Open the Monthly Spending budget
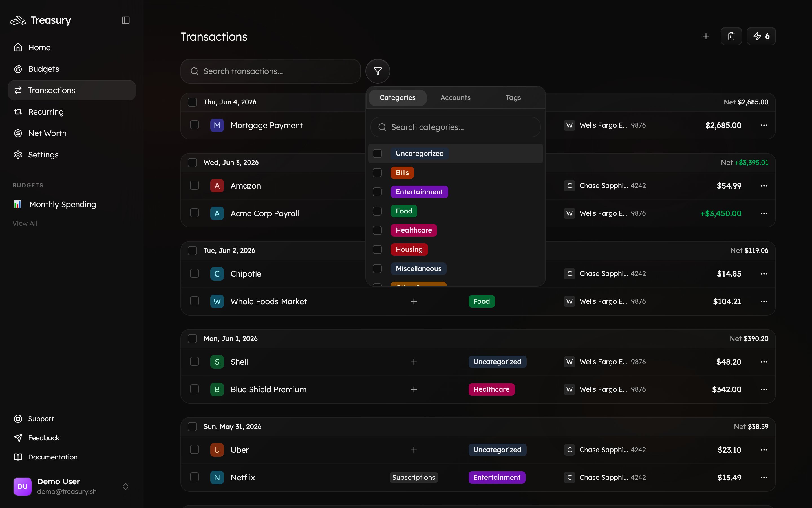 [x=63, y=204]
